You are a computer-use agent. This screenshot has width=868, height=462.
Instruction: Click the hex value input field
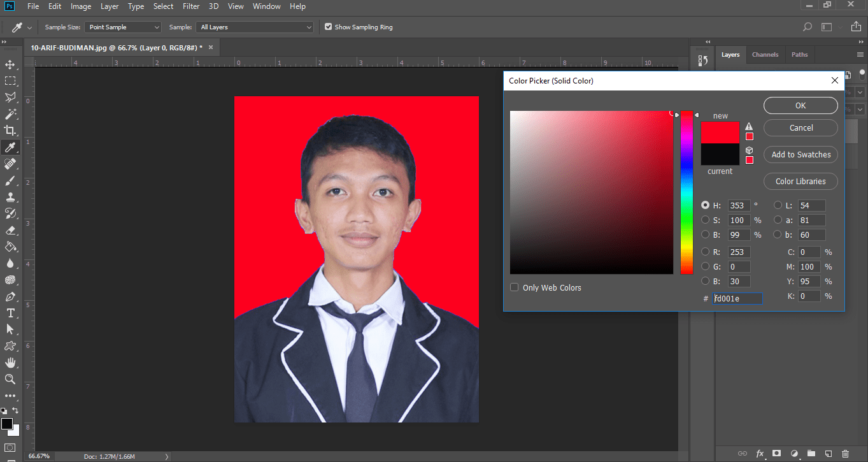(x=737, y=298)
